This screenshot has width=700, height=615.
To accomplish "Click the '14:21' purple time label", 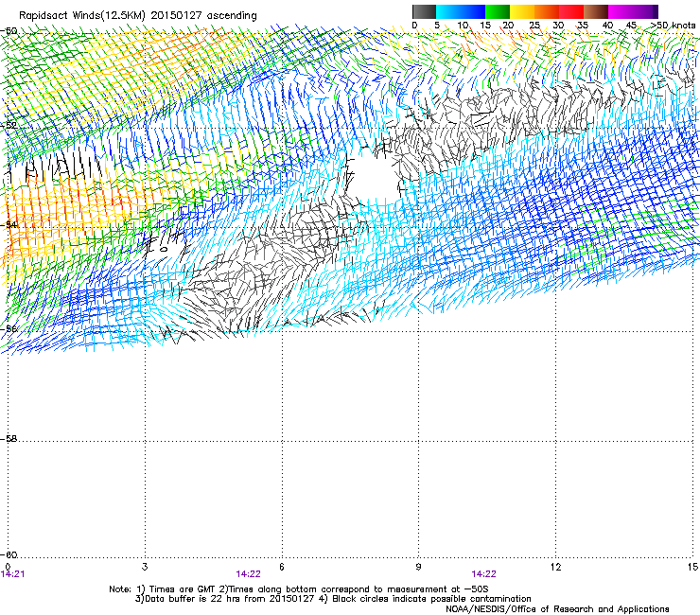I will pyautogui.click(x=12, y=574).
